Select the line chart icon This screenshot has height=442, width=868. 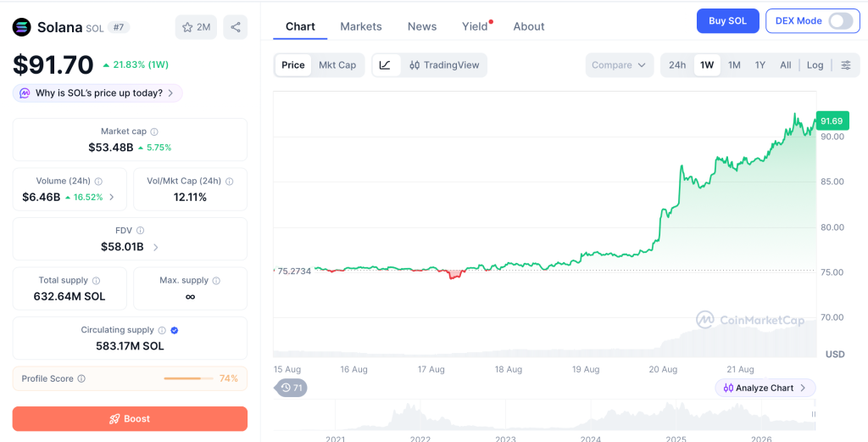pyautogui.click(x=386, y=64)
